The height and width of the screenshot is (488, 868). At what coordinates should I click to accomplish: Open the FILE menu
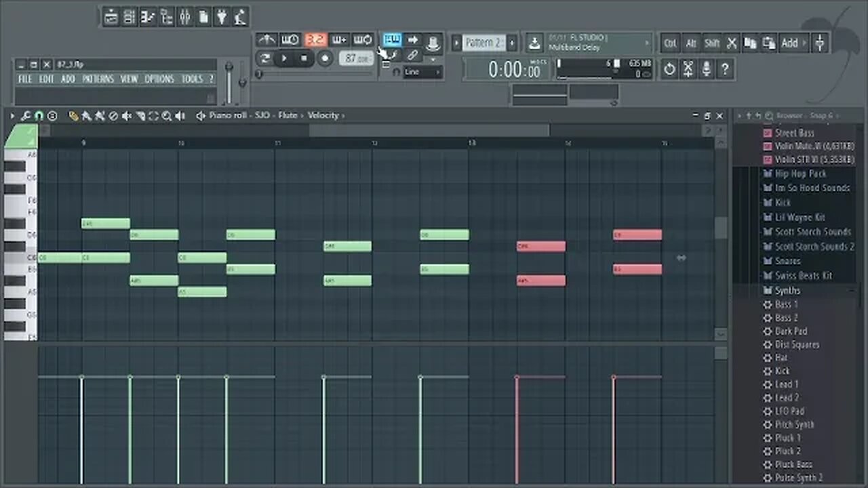pyautogui.click(x=25, y=79)
